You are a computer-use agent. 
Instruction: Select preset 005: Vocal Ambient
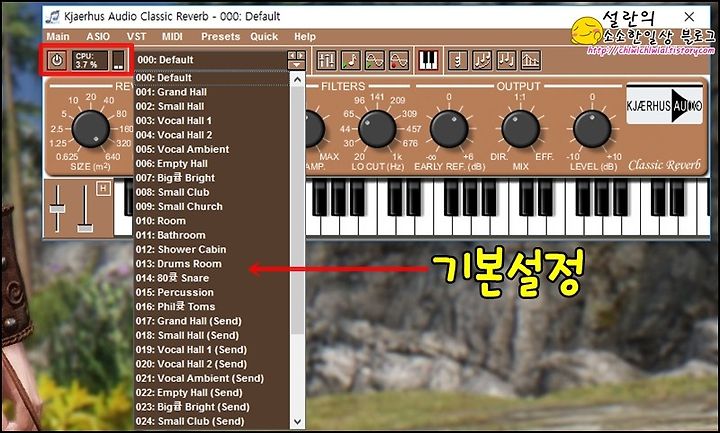[212, 149]
